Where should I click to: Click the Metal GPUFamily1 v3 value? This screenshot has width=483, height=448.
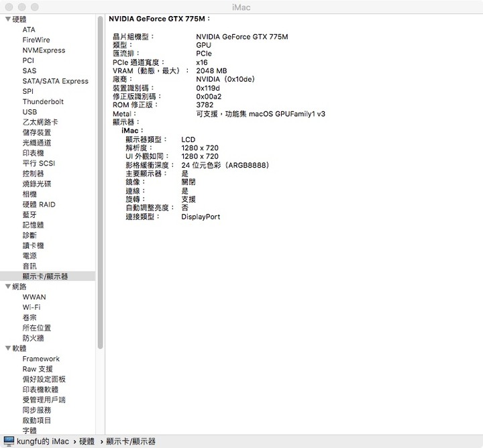click(x=260, y=114)
